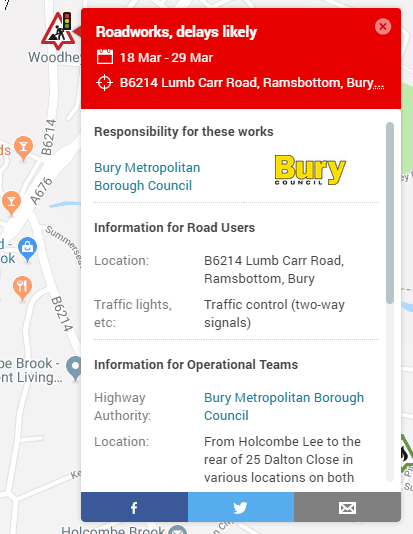Open Bury Metropolitan Borough Council responsibility link
413x534 pixels.
pyautogui.click(x=147, y=176)
